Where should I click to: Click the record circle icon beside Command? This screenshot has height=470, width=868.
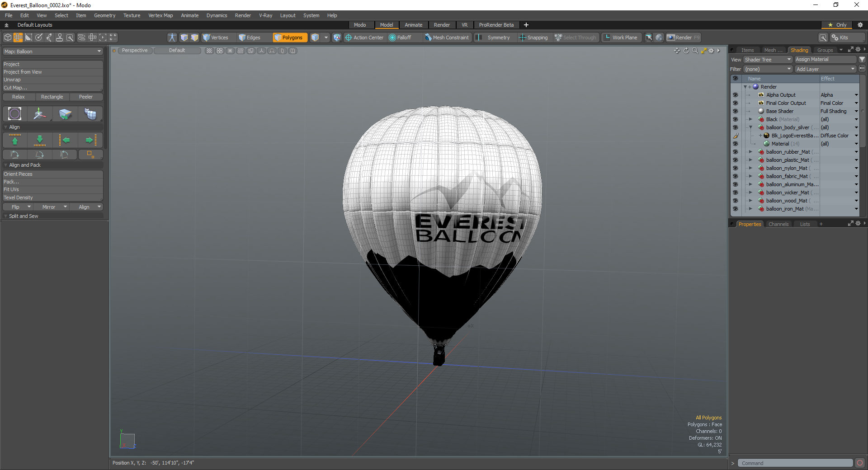coord(860,463)
